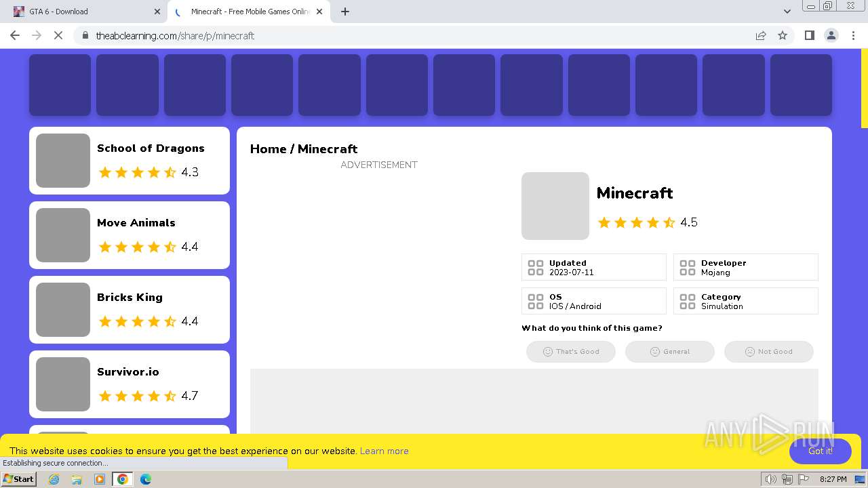The height and width of the screenshot is (488, 868).
Task: Click the Bricks King thumbnail
Action: click(63, 310)
